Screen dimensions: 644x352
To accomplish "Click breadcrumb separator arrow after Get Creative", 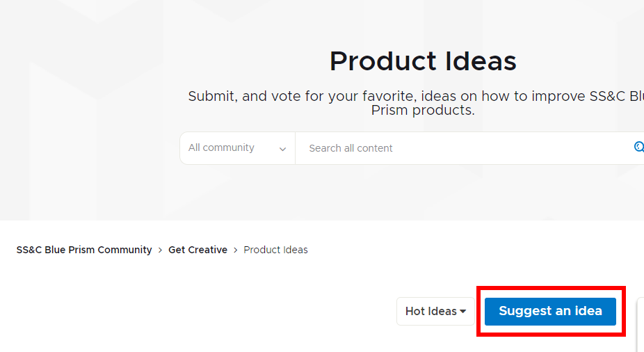I will click(236, 250).
